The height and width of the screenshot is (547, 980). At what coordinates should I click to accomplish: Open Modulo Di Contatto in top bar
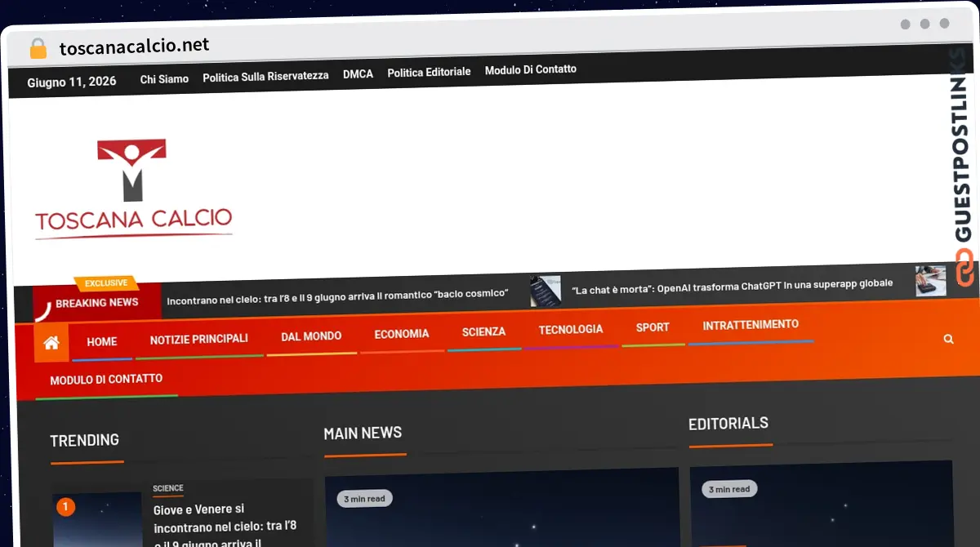click(531, 70)
